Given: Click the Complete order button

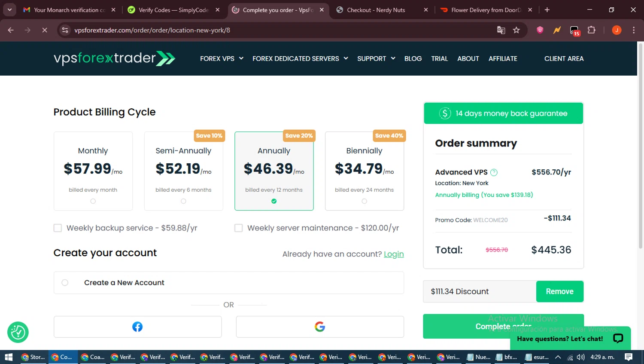Looking at the screenshot, I should point(503,326).
